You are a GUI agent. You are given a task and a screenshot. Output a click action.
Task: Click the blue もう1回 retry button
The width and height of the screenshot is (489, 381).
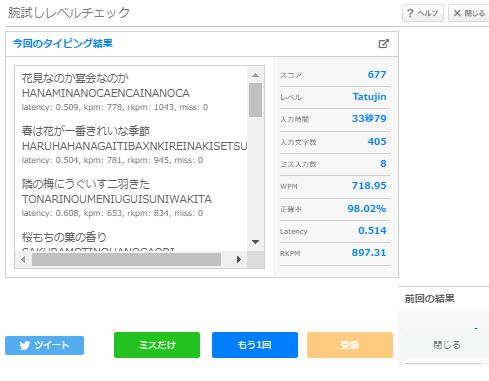click(x=255, y=345)
